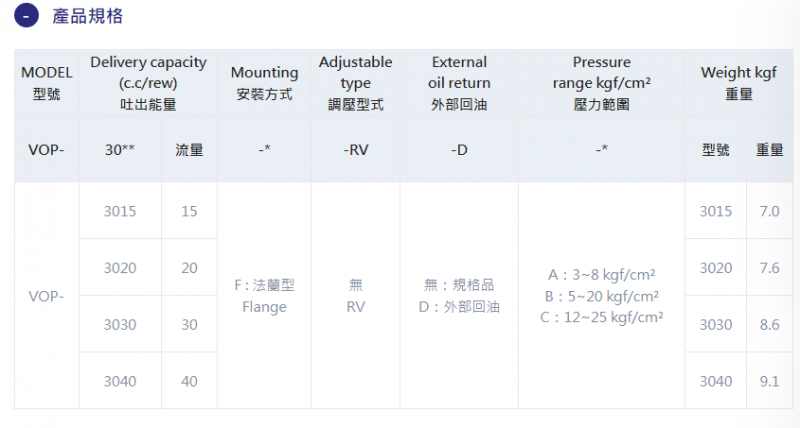The image size is (800, 428).
Task: Click the Adjustable type 調壓型式 header
Action: pyautogui.click(x=356, y=83)
